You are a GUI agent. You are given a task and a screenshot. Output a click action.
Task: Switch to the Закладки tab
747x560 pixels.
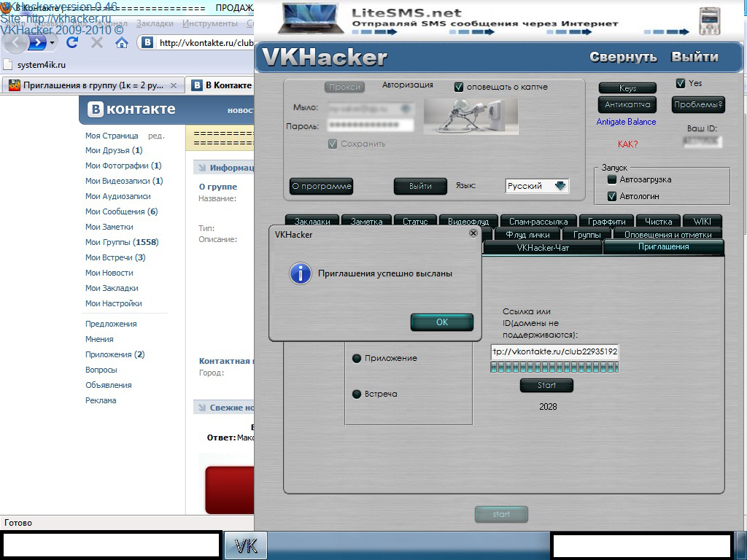(x=312, y=221)
